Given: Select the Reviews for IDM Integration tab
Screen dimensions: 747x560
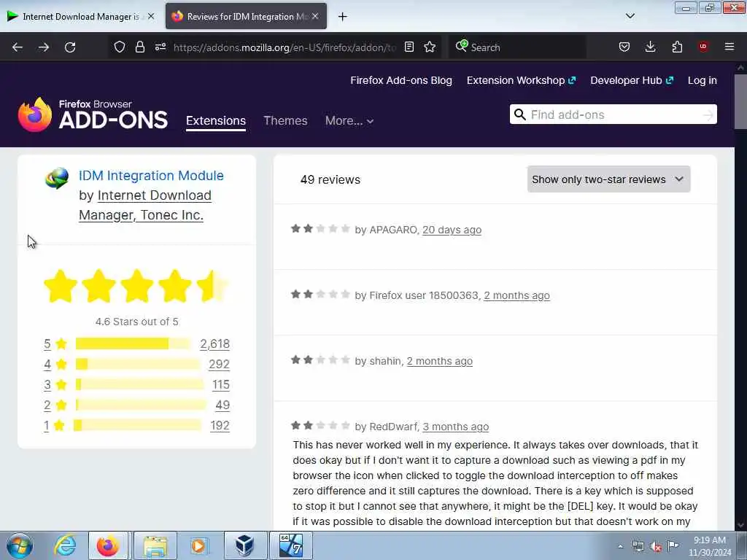Looking at the screenshot, I should point(246,17).
